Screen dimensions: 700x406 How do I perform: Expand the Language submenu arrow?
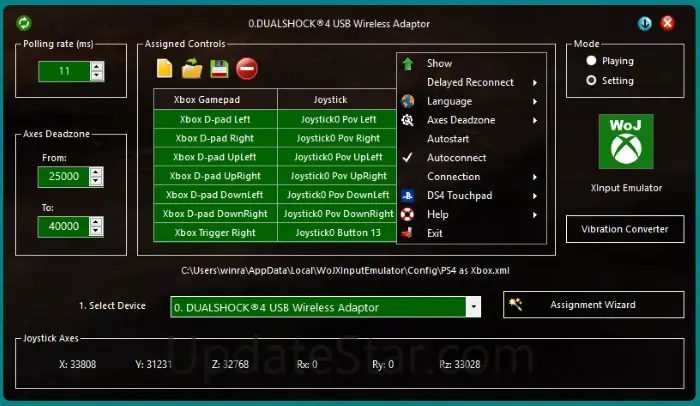click(x=535, y=101)
